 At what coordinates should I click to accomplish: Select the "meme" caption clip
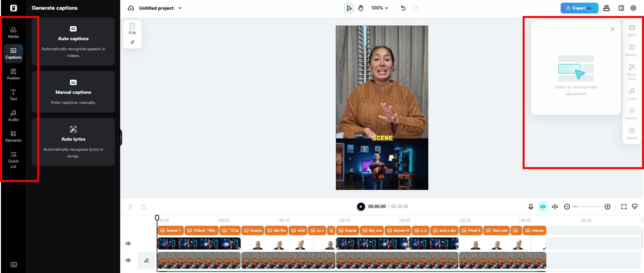(535, 230)
